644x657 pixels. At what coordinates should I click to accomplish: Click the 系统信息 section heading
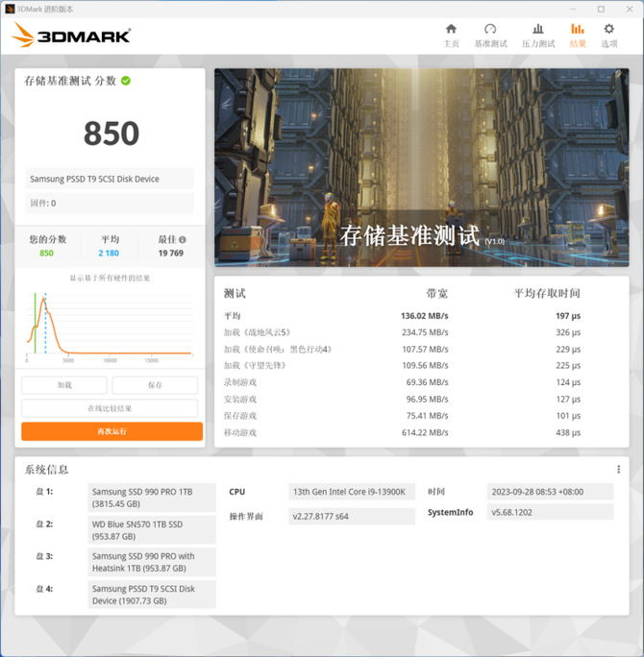pyautogui.click(x=46, y=470)
